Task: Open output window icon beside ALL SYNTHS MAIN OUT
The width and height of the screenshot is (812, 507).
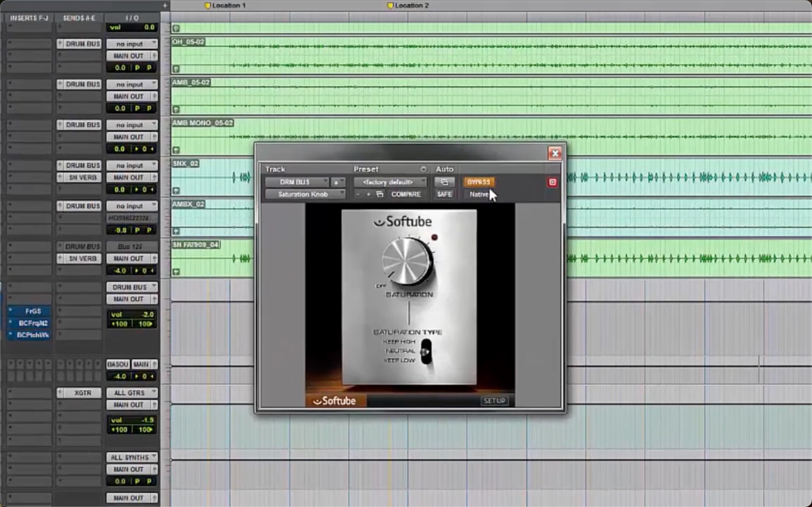Action: (154, 469)
